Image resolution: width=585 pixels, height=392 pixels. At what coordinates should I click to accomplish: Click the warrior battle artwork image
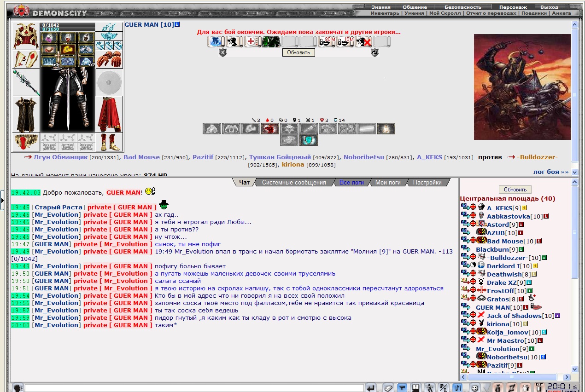[x=522, y=86]
